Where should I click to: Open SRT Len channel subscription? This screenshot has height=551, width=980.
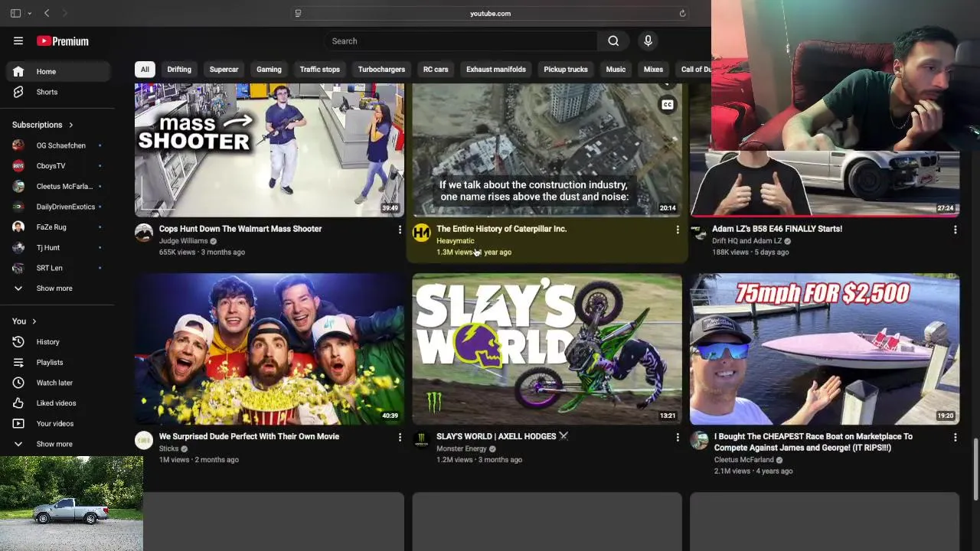[x=58, y=268]
